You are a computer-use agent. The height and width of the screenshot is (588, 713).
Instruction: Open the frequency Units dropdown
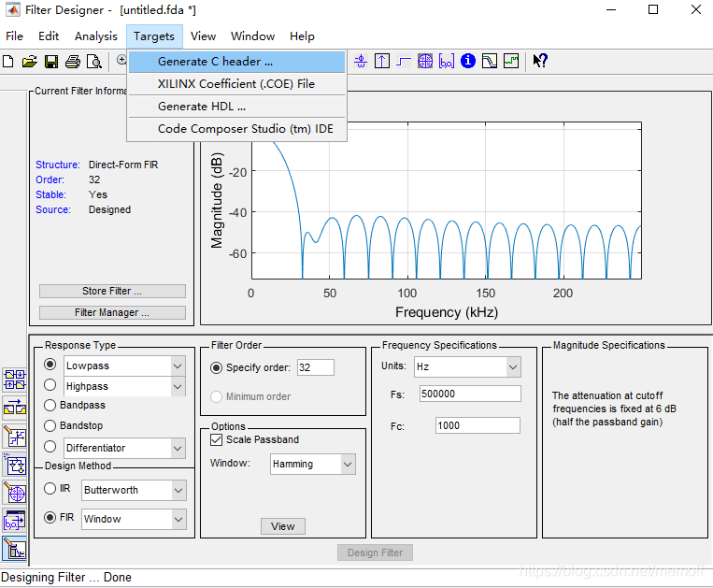pyautogui.click(x=467, y=366)
